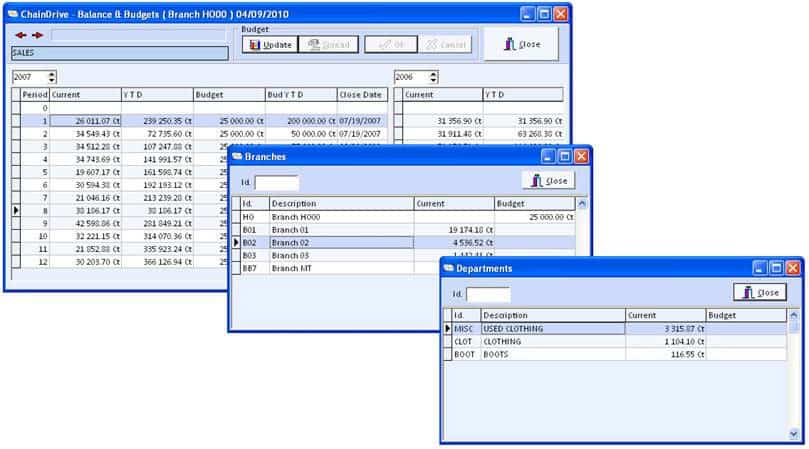This screenshot has height=449, width=809.
Task: Click Y T D value 366 126.94
Action: (157, 262)
